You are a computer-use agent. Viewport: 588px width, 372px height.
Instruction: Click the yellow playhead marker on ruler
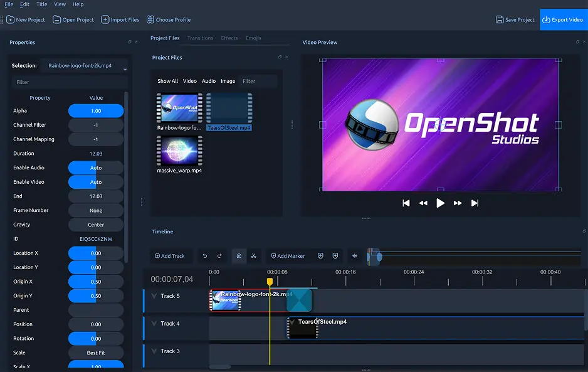click(270, 282)
